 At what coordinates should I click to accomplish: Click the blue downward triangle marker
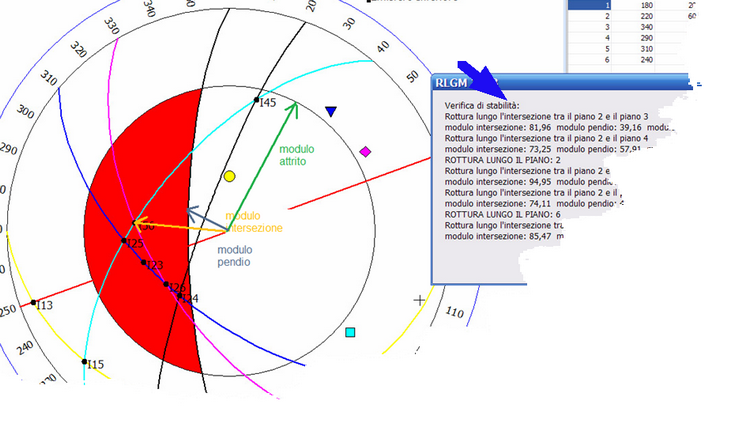click(331, 111)
